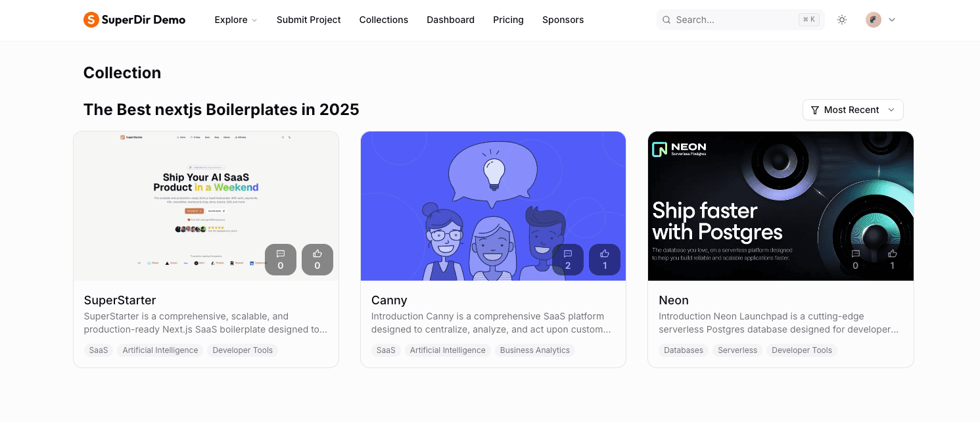Open the Most Recent sort dropdown
This screenshot has height=422, width=980.
tap(852, 110)
